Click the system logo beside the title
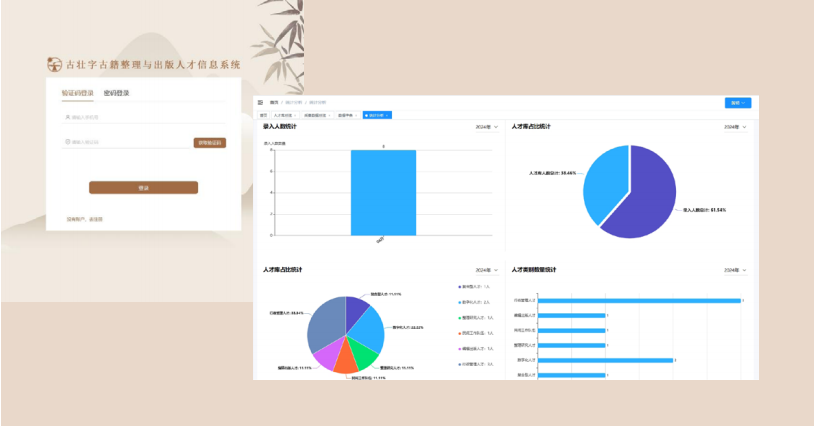The image size is (814, 426). [55, 64]
